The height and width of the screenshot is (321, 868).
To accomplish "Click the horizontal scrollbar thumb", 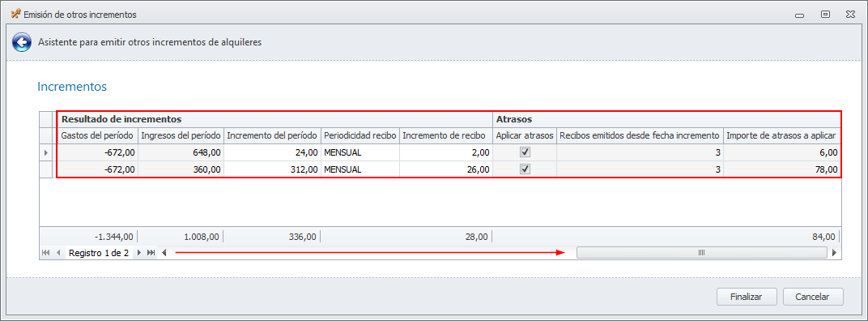I will (x=701, y=253).
